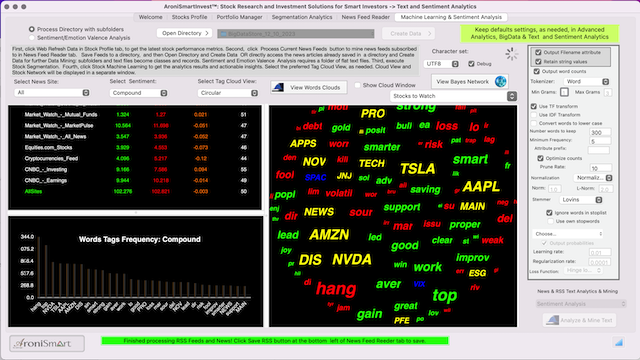
Task: Click the folder icon in the directory path field
Action: click(x=223, y=34)
